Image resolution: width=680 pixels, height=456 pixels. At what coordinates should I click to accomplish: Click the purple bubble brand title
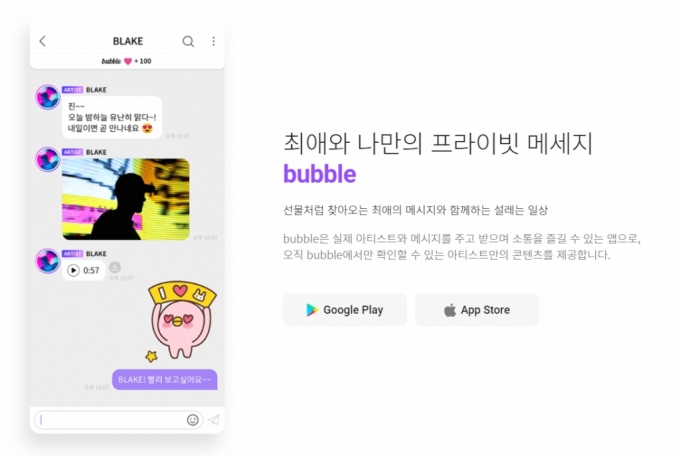click(x=320, y=174)
